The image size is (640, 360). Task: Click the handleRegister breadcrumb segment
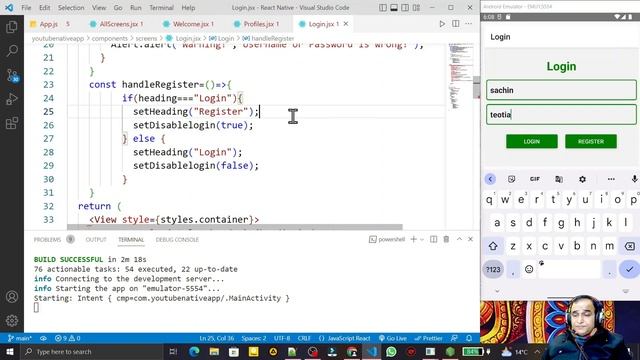tap(273, 38)
